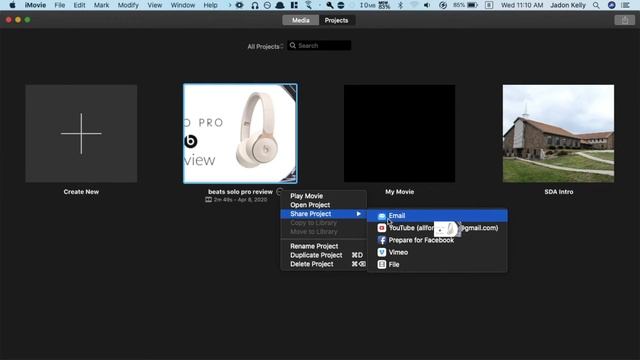Open the File menu
The image size is (640, 360).
click(60, 5)
